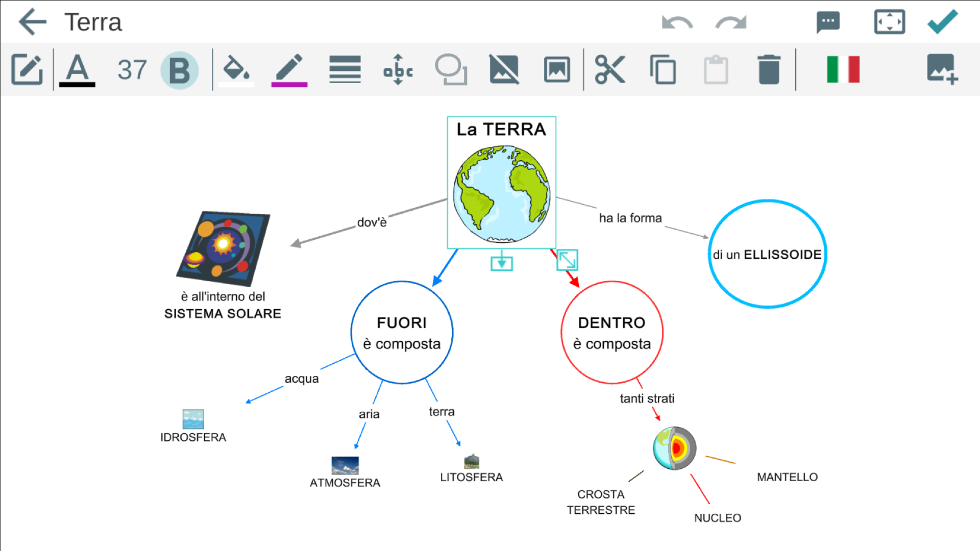Toggle bold formatting

coord(179,70)
